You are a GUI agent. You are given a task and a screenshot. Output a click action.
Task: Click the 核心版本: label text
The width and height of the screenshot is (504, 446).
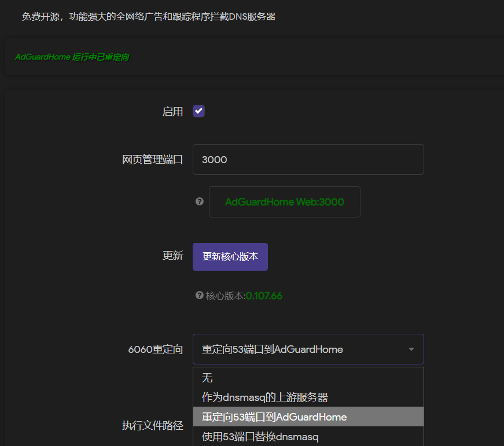[x=225, y=296]
